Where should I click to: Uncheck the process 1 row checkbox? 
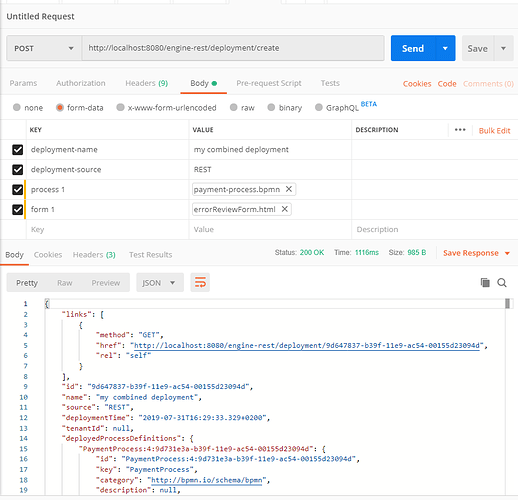tap(17, 190)
